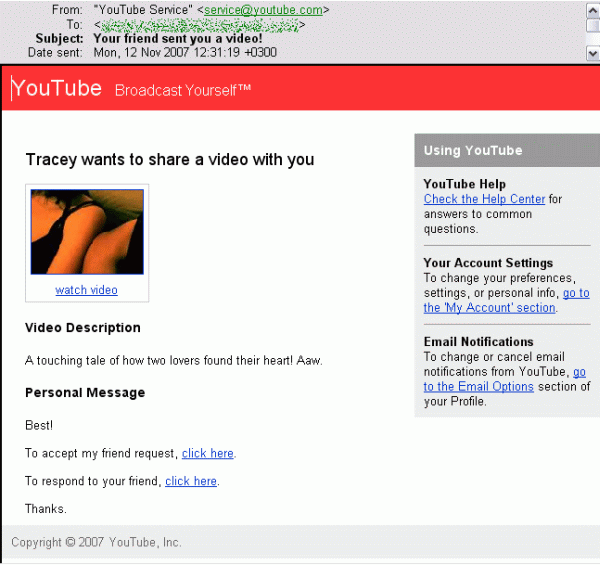The height and width of the screenshot is (565, 600).
Task: Click the header scrollbar thumb
Action: 593,25
